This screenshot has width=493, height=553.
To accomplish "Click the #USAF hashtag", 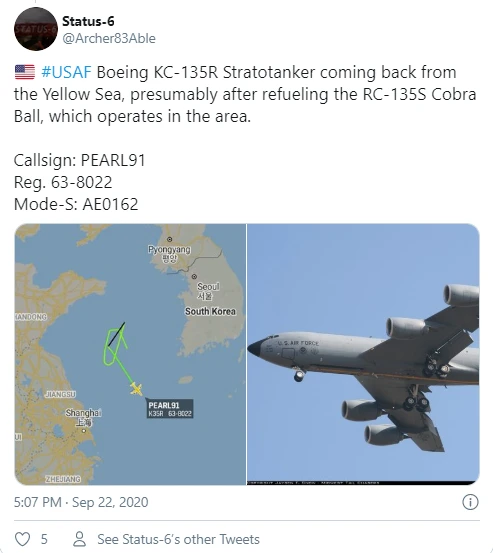I will (x=66, y=72).
